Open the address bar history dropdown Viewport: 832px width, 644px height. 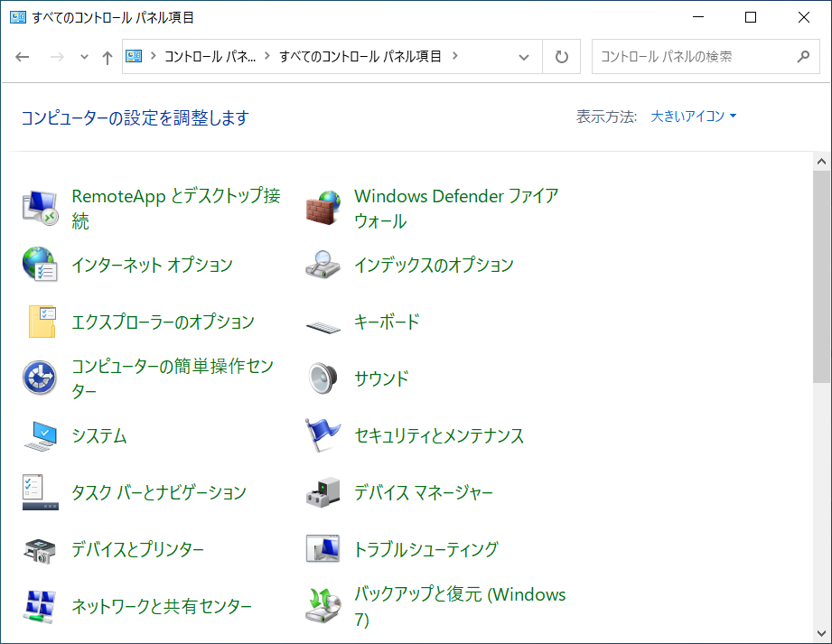click(x=524, y=57)
